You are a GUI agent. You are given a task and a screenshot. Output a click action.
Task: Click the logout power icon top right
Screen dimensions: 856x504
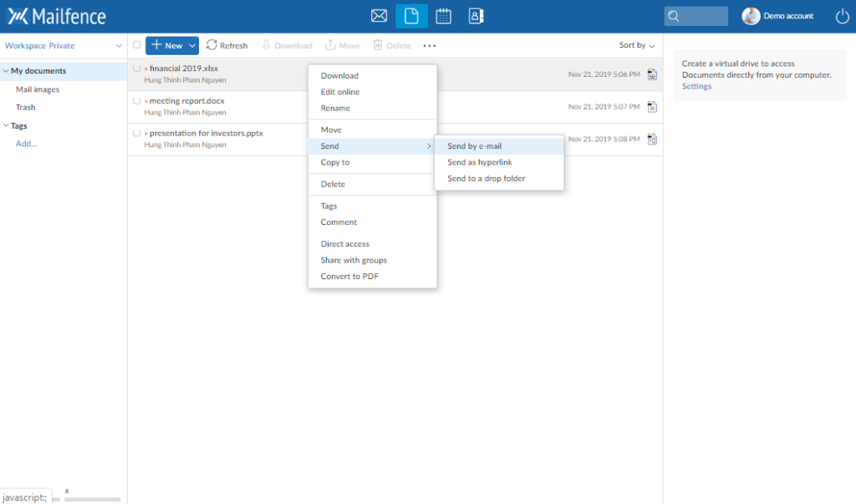tap(842, 15)
